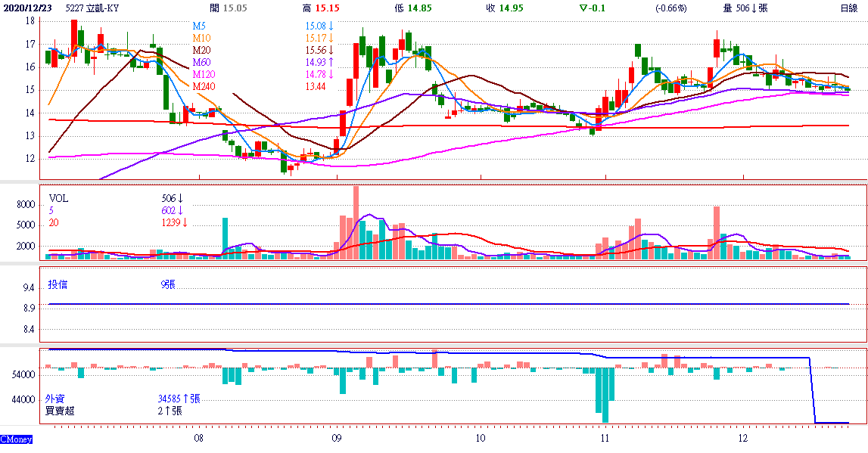
Task: Click the 投信 indicator label
Action: [x=58, y=285]
